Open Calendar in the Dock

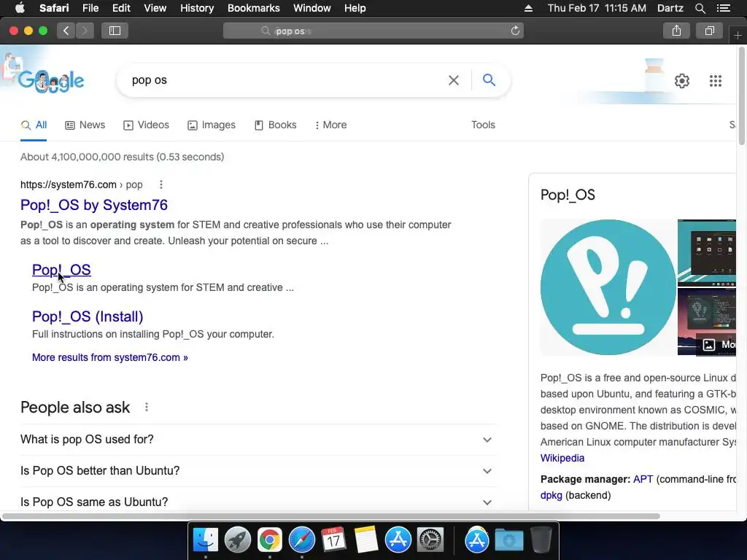333,540
